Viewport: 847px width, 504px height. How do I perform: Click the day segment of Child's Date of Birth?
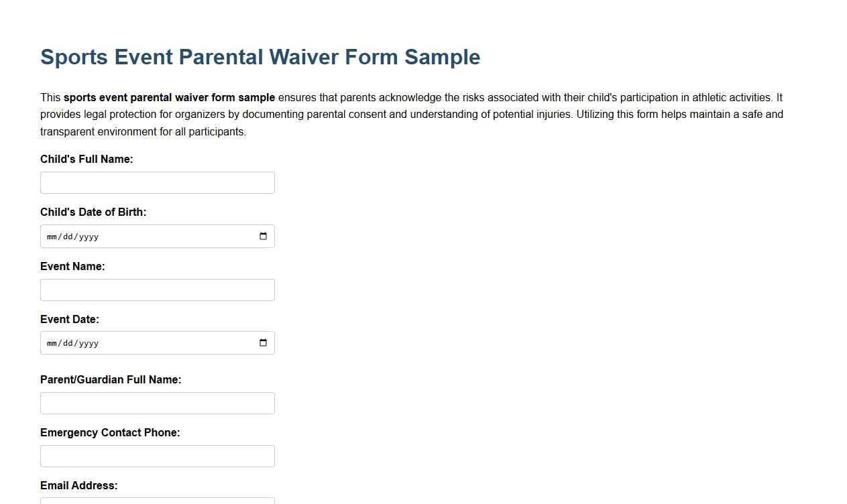(x=66, y=236)
